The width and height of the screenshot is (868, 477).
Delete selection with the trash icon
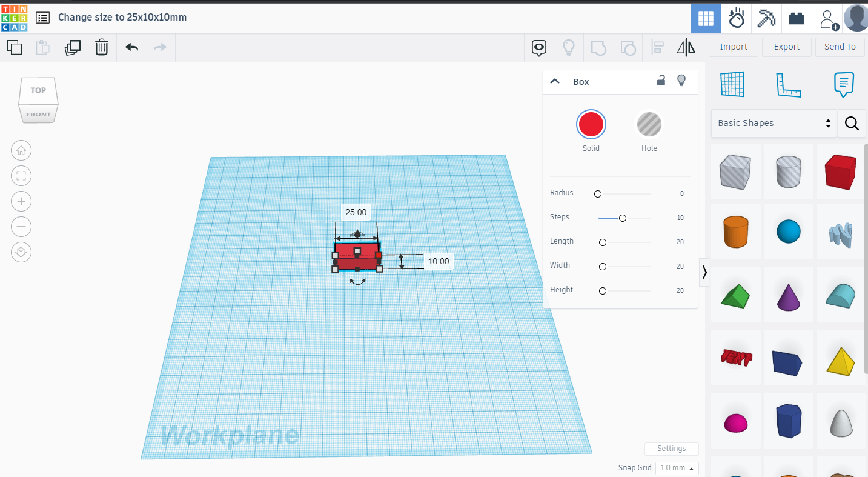[x=102, y=47]
